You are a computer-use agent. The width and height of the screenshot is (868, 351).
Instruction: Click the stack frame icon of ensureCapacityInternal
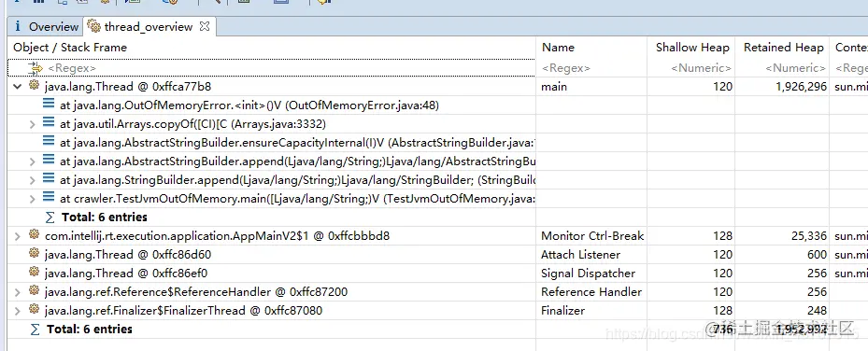[49, 142]
